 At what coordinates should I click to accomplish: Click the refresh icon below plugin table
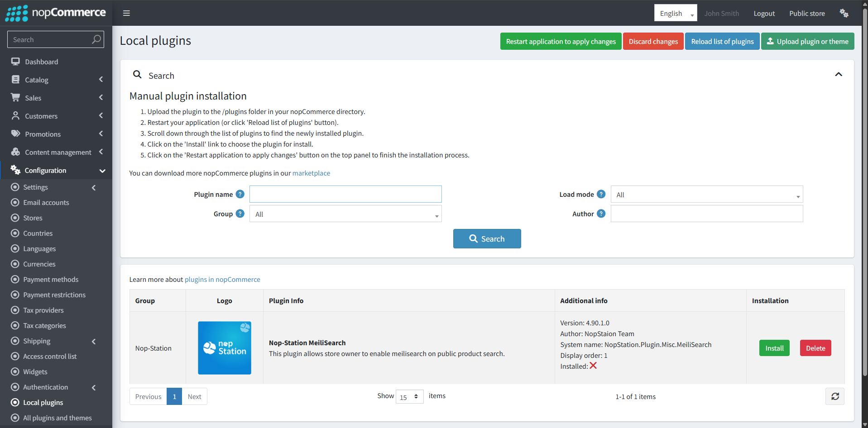[835, 396]
